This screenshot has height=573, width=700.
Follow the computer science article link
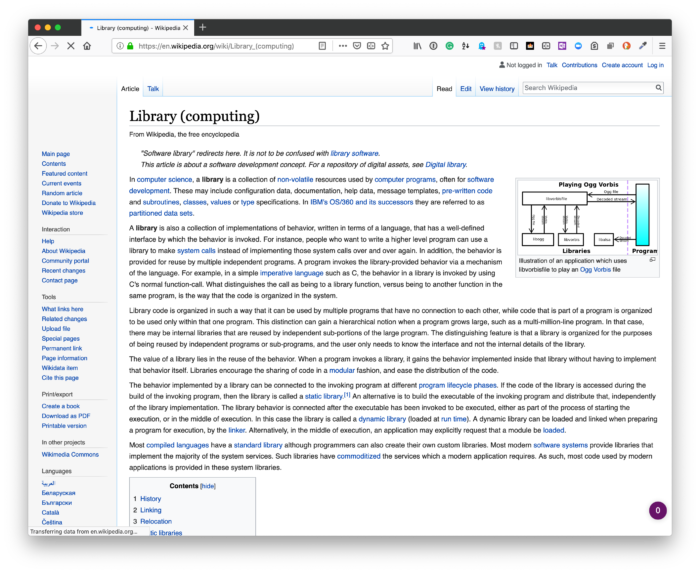(x=164, y=179)
